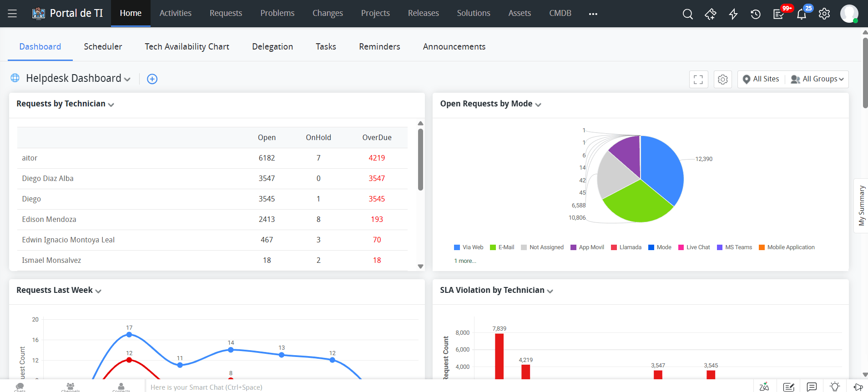Click aitor's overdue count 4219
Image resolution: width=868 pixels, height=392 pixels.
point(377,158)
